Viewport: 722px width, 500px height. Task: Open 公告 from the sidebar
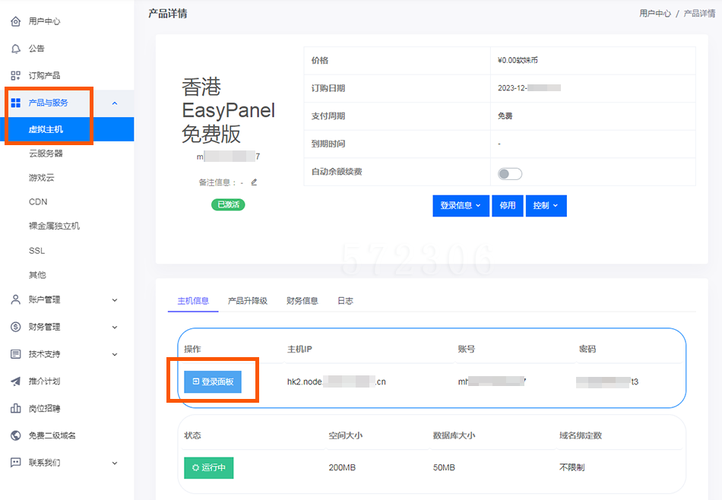click(36, 48)
